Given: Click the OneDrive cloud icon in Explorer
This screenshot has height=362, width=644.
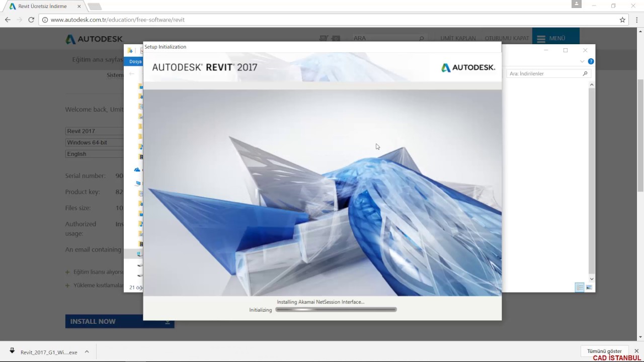Looking at the screenshot, I should coord(137,170).
